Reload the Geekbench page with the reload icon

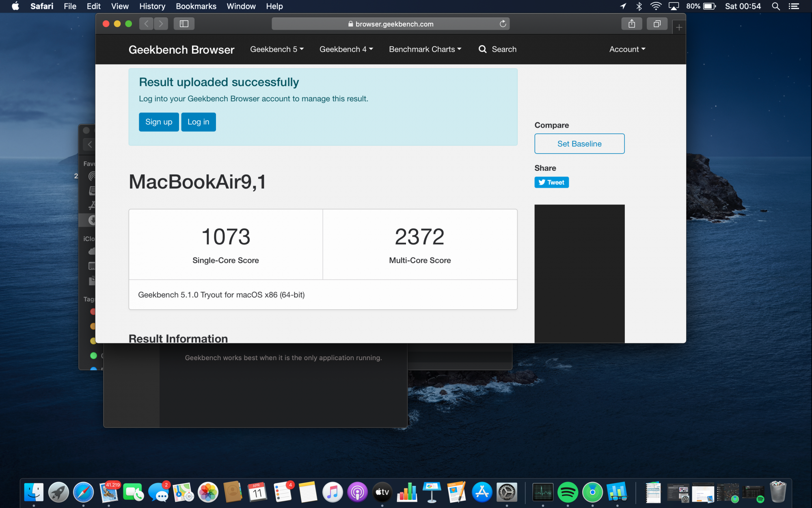pyautogui.click(x=503, y=24)
